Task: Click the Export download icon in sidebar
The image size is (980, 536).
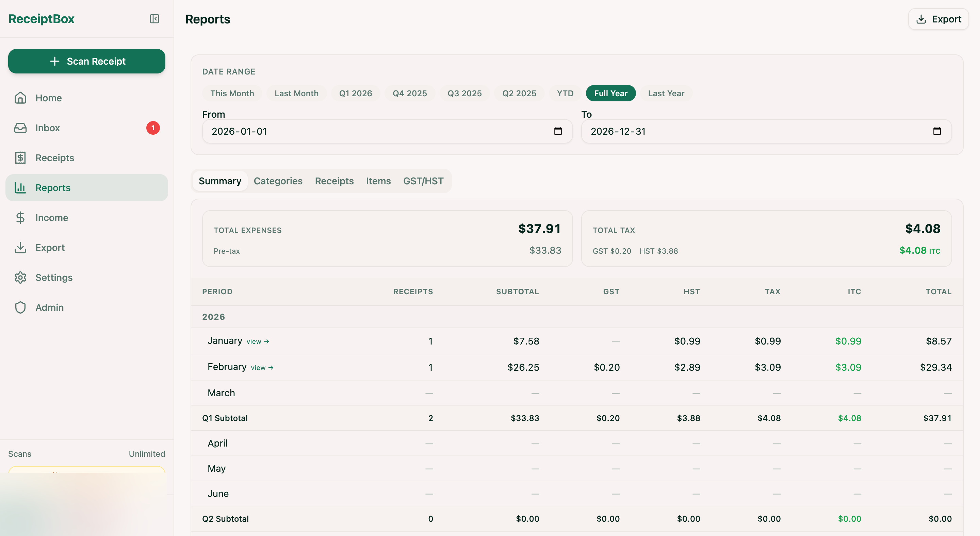Action: point(20,248)
